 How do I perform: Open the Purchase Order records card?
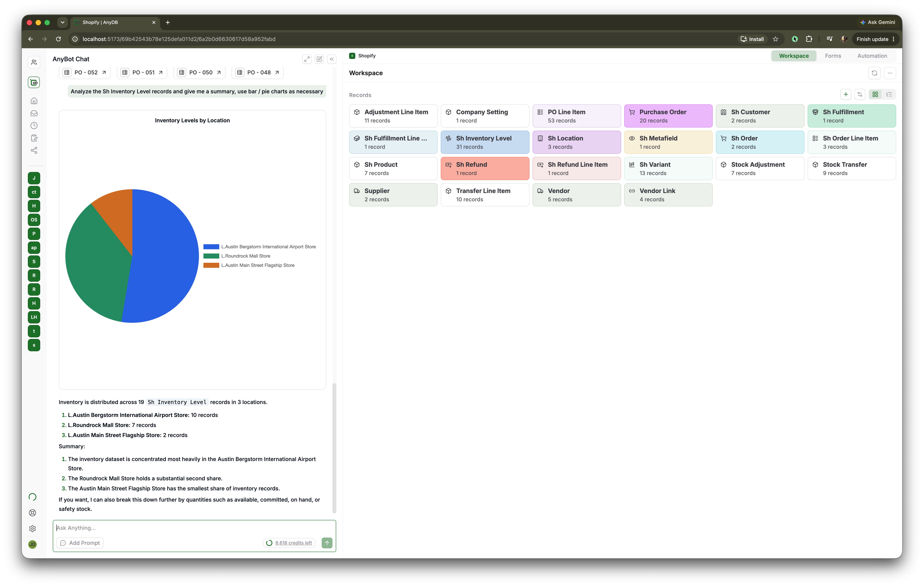click(x=668, y=116)
